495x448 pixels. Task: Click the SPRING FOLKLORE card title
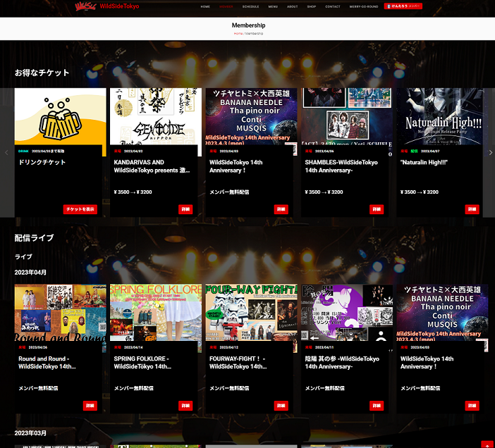coord(142,363)
